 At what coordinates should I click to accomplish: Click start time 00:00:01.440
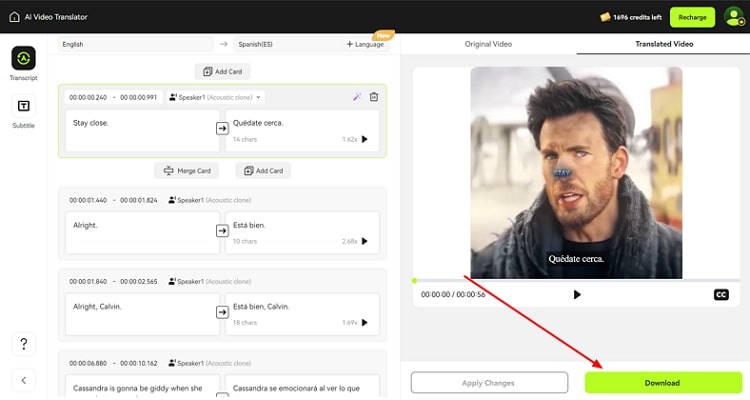(88, 200)
